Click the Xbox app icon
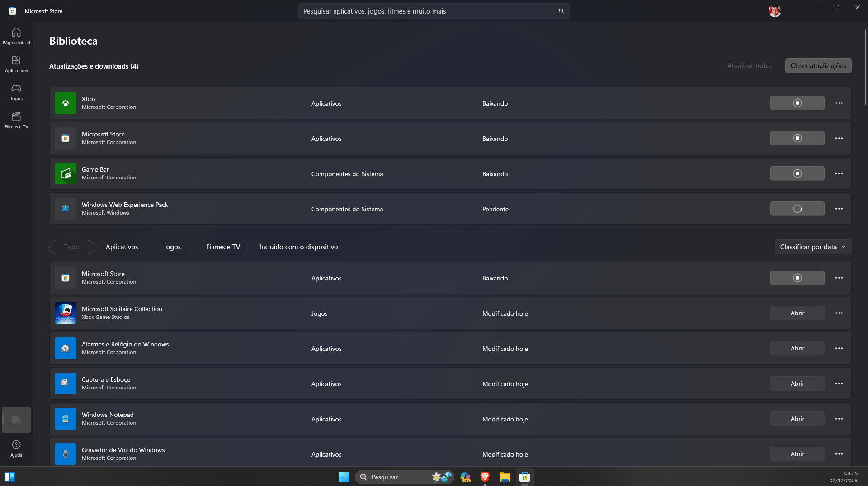 [x=66, y=103]
